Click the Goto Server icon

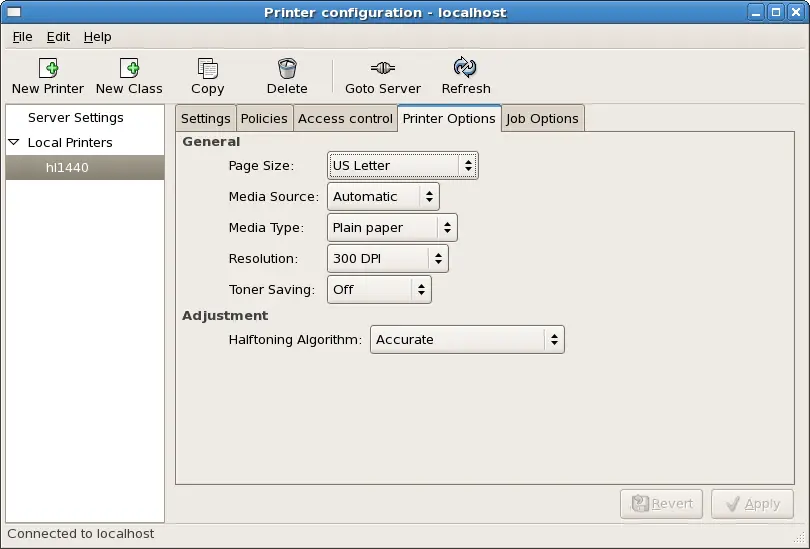383,68
